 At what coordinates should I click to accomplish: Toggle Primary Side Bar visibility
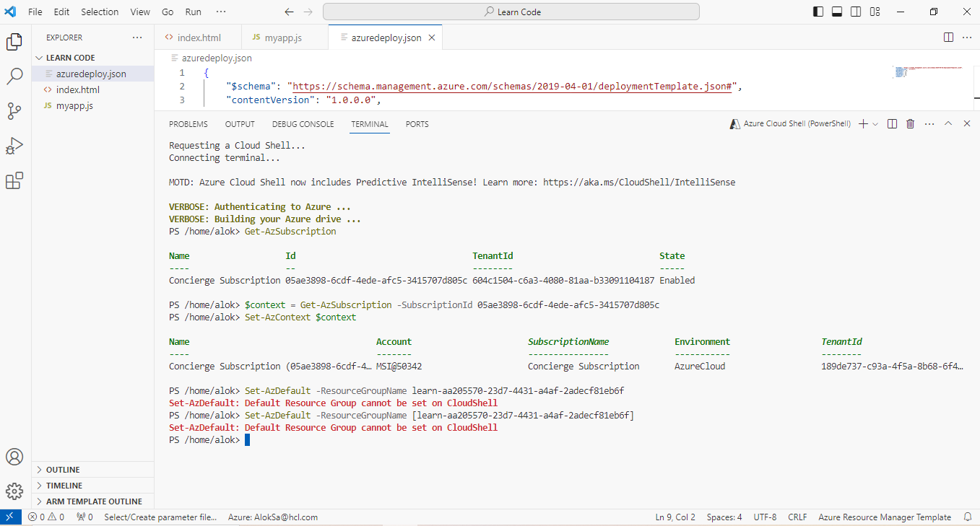coord(818,12)
